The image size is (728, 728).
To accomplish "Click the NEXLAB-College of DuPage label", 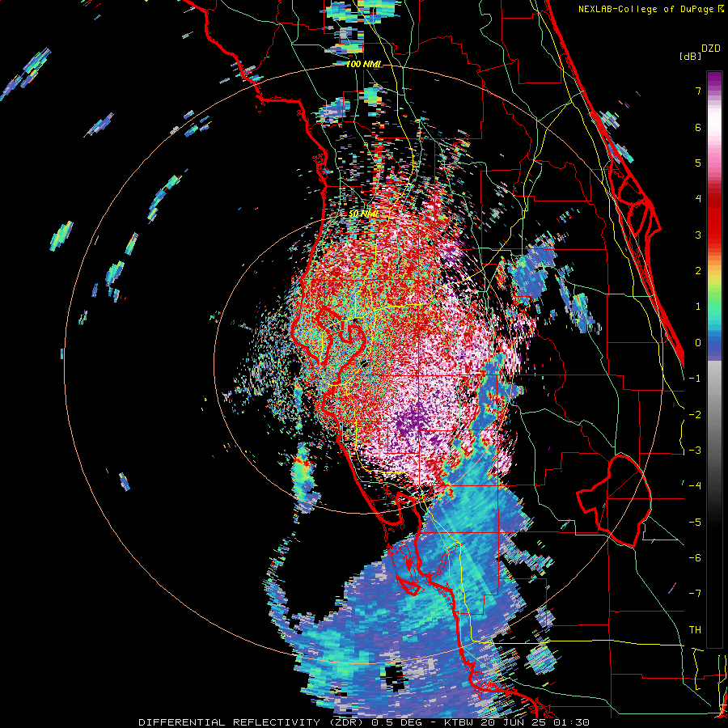I will click(645, 9).
